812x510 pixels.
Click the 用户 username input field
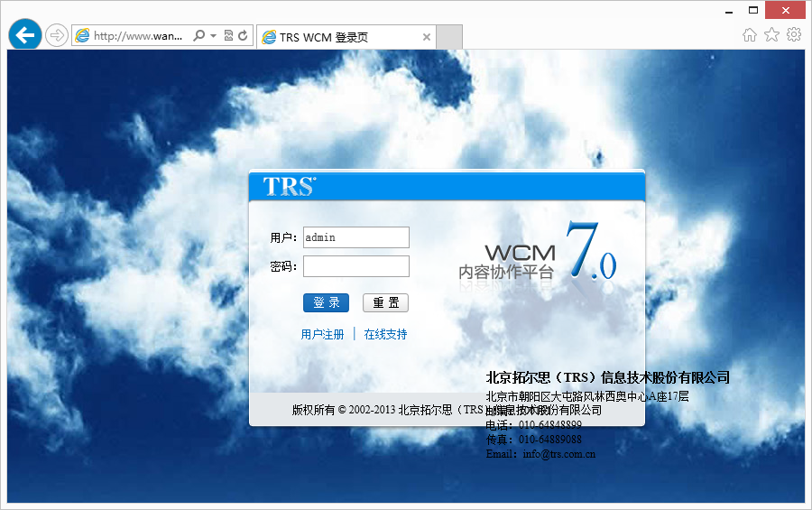[x=356, y=237]
